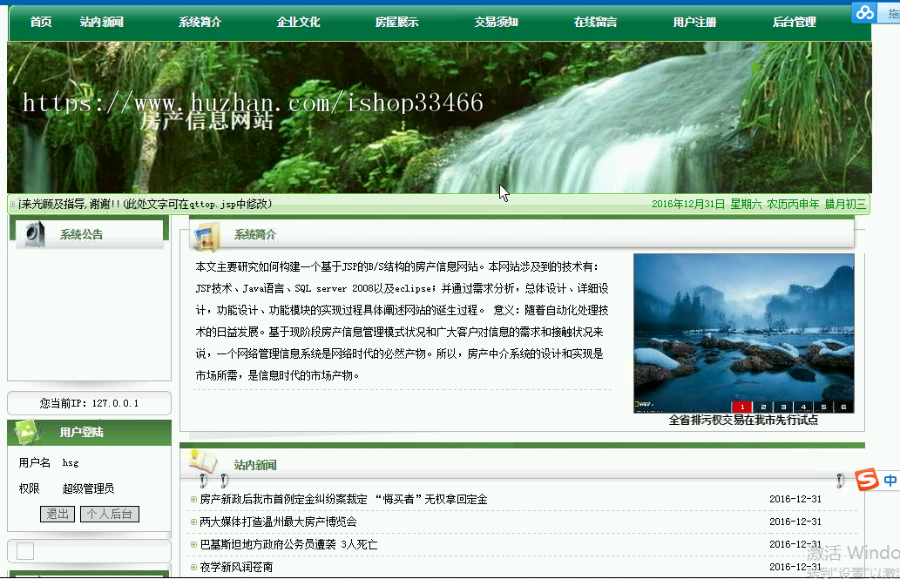
Task: Click the Baidu Netdisk cloud icon top right
Action: coord(864,13)
